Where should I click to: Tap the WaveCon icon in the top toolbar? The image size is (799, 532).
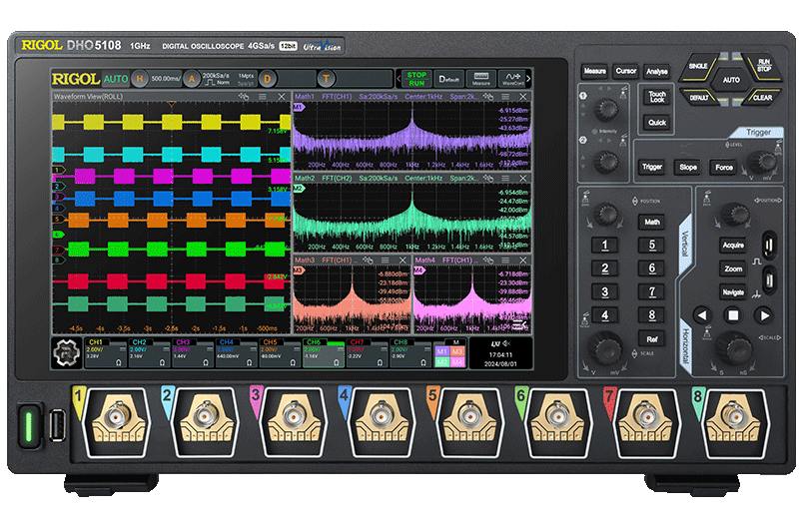pos(513,78)
